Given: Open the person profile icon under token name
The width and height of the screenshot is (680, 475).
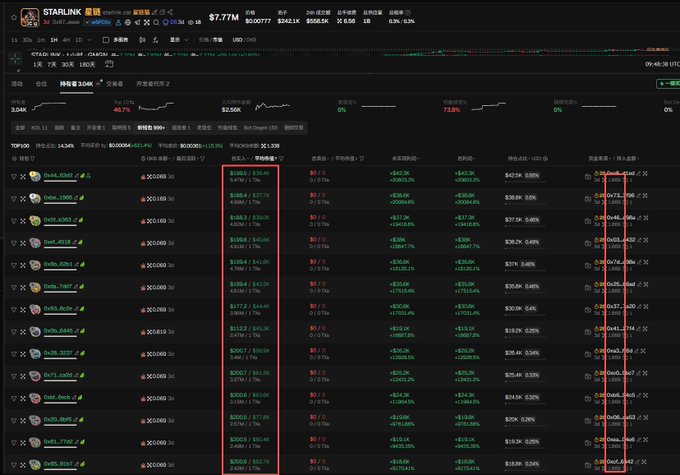Looking at the screenshot, I should pyautogui.click(x=118, y=22).
